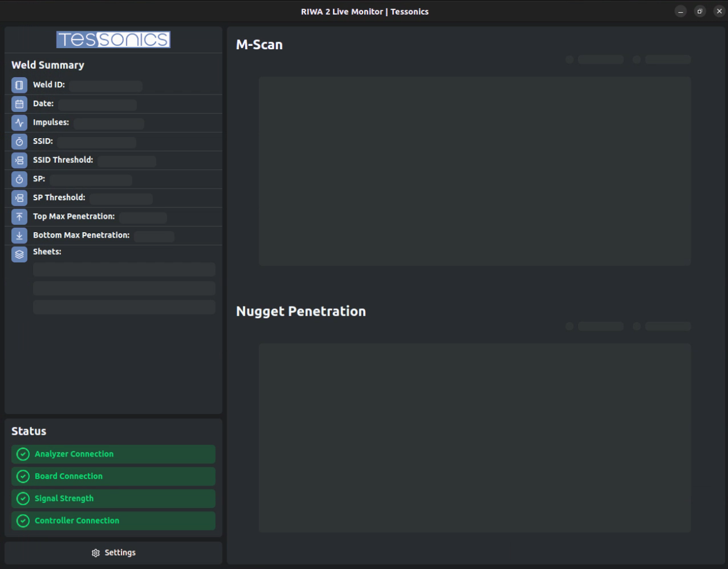Screen dimensions: 728x569
Task: Click the Nugget Penetration chart placeholder area
Action: [x=475, y=438]
